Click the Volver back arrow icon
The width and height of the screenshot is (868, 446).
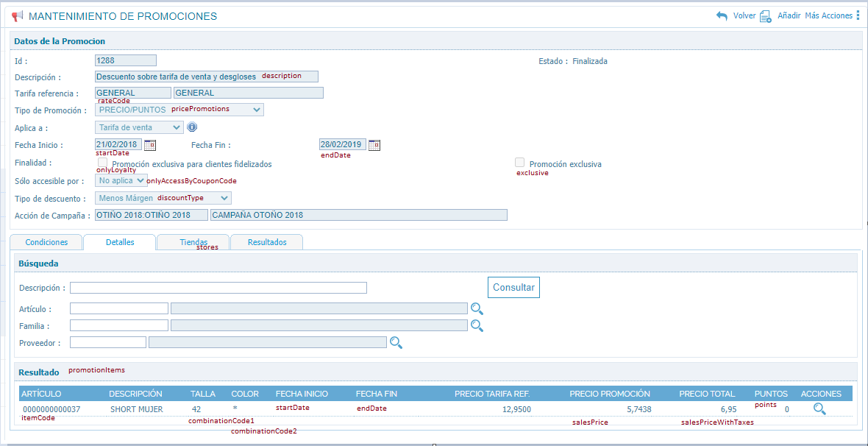[722, 15]
